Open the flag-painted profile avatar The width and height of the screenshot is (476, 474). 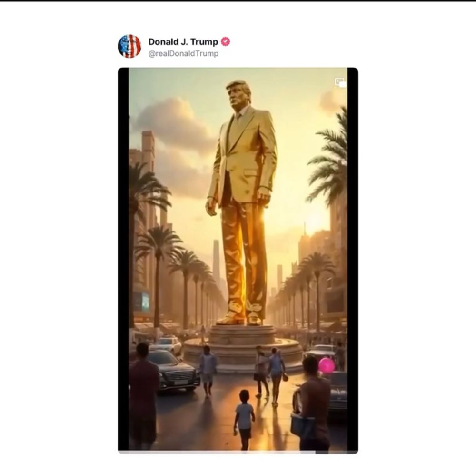pos(129,46)
